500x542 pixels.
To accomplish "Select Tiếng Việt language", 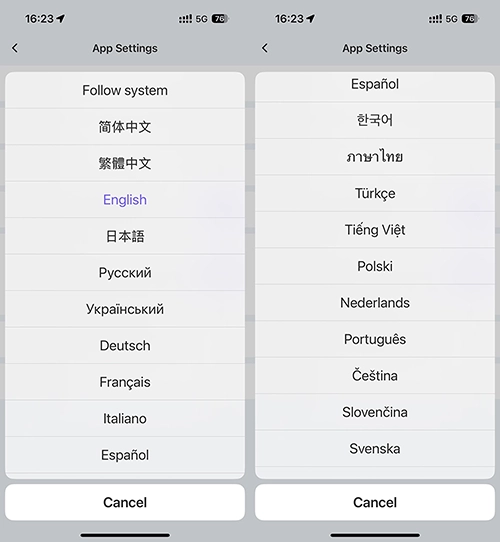I will pos(375,230).
